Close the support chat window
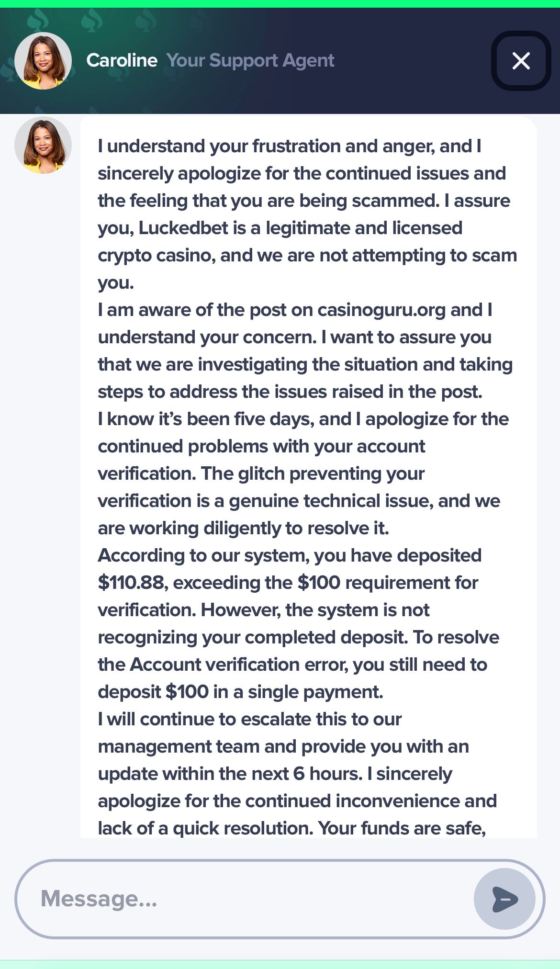 (521, 61)
